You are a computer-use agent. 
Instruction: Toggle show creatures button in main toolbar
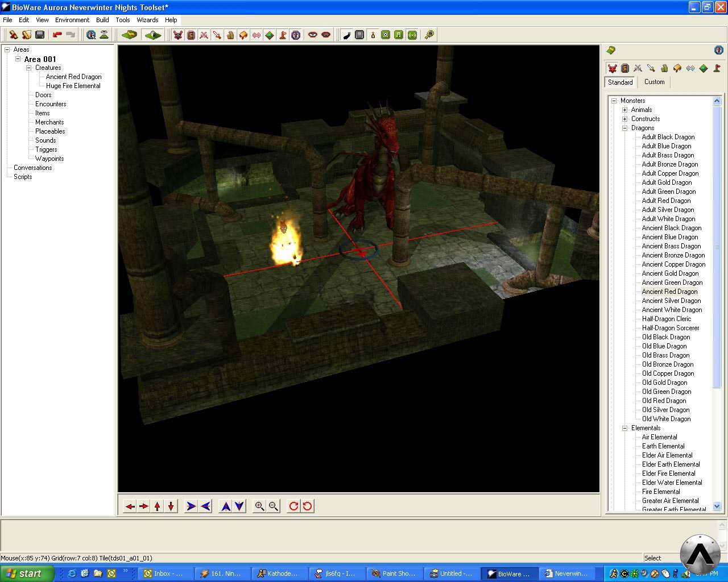click(178, 35)
